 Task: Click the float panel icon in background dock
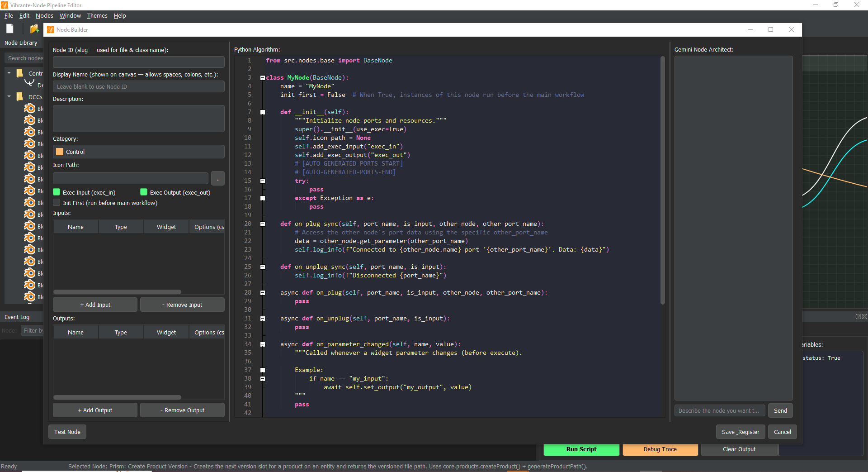pos(858,316)
